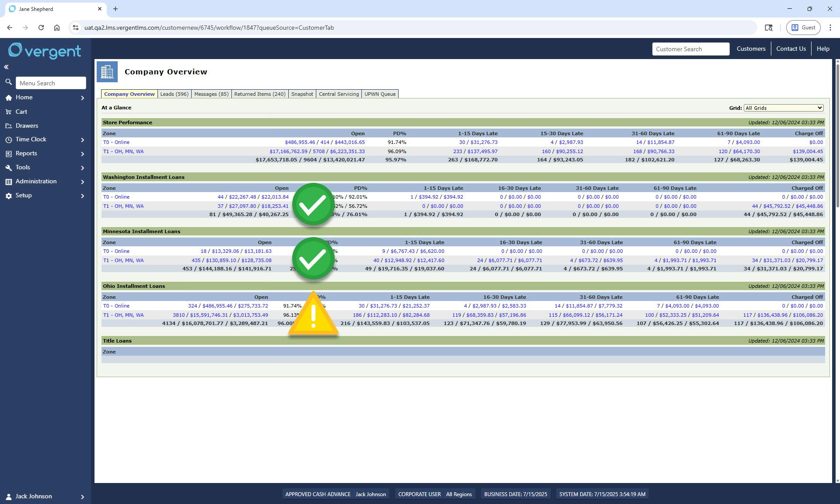The image size is (840, 504).
Task: Click the Drawers icon in sidebar
Action: (x=9, y=126)
